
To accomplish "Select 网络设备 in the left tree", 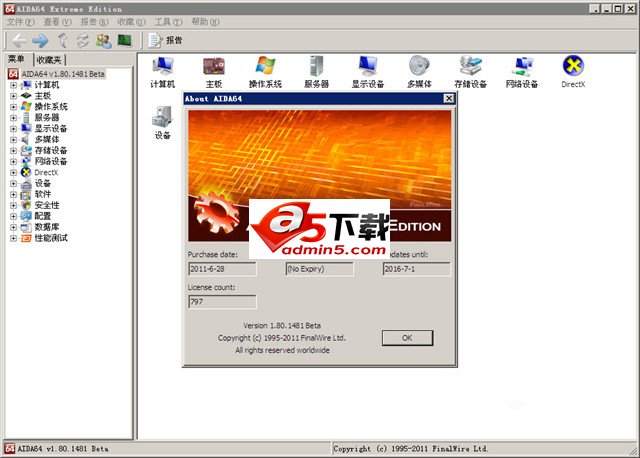I will (x=51, y=162).
